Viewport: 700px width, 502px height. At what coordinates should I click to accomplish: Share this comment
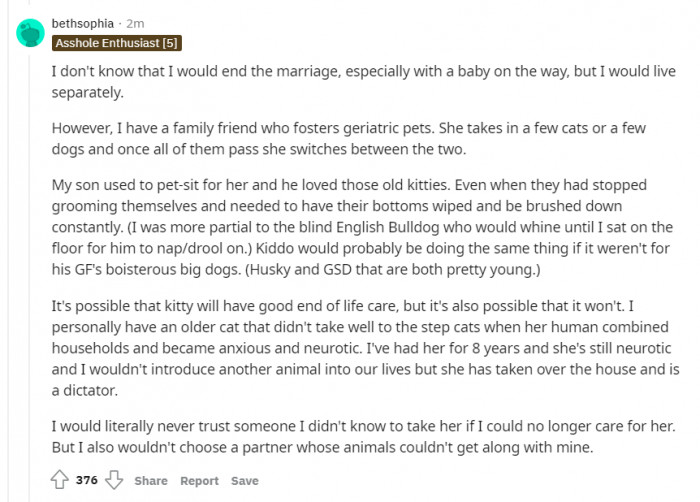(151, 481)
